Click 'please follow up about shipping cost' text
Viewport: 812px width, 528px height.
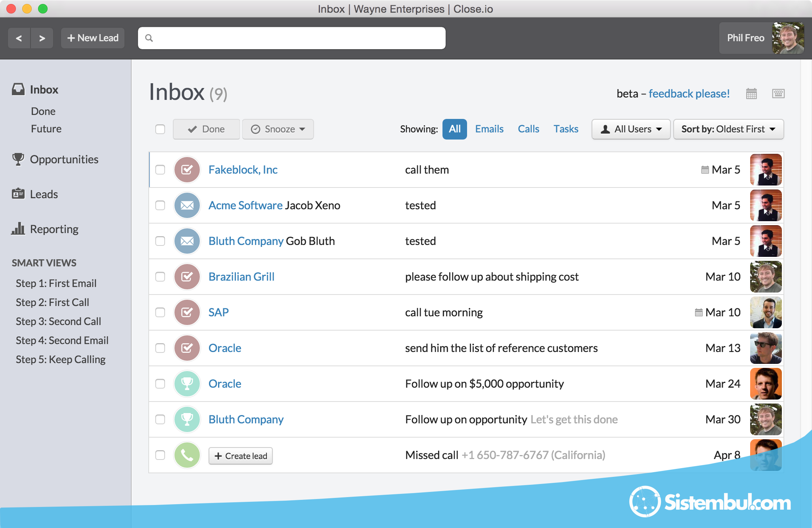pos(492,277)
